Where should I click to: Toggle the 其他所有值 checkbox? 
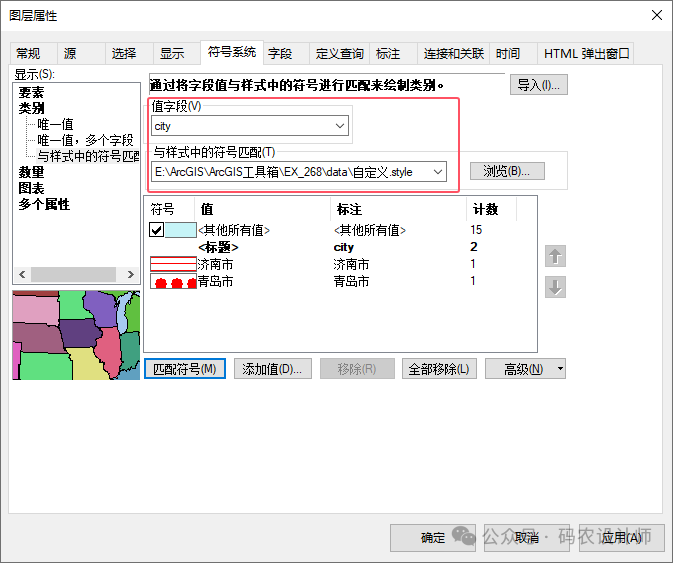(157, 230)
